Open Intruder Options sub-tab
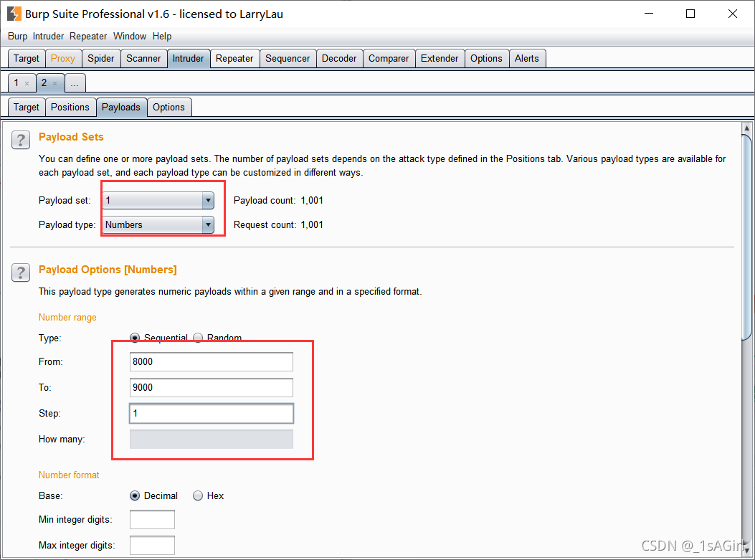 (168, 107)
